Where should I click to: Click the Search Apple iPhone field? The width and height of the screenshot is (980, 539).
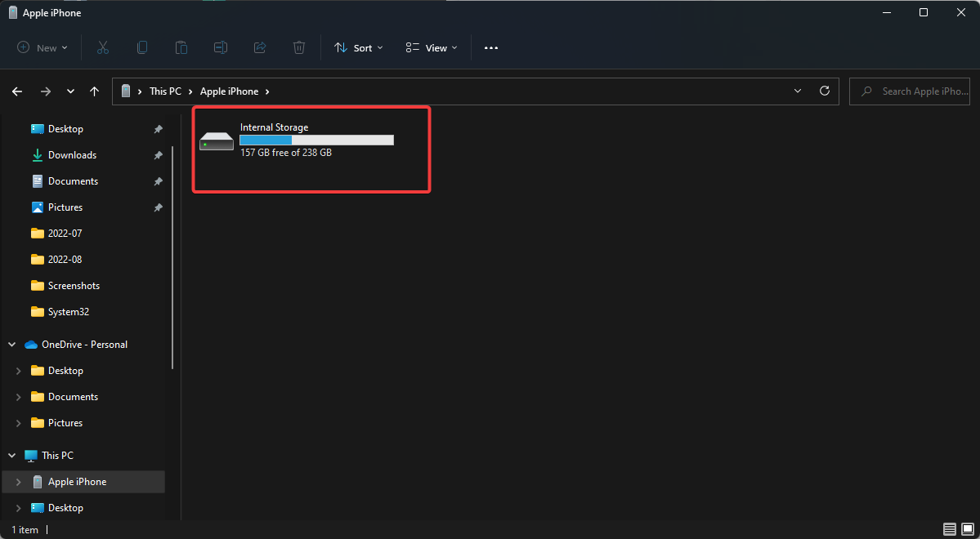pyautogui.click(x=910, y=91)
